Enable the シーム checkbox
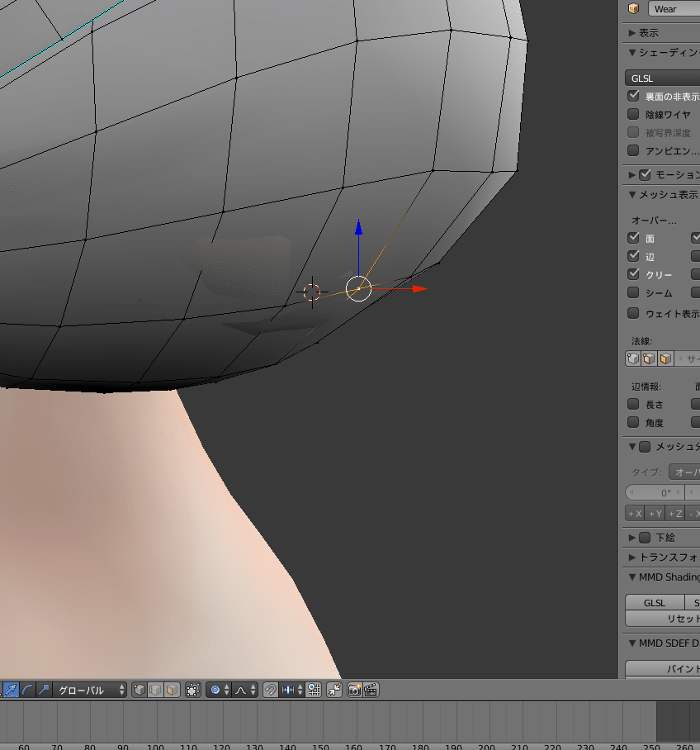Image resolution: width=700 pixels, height=750 pixels. point(633,292)
